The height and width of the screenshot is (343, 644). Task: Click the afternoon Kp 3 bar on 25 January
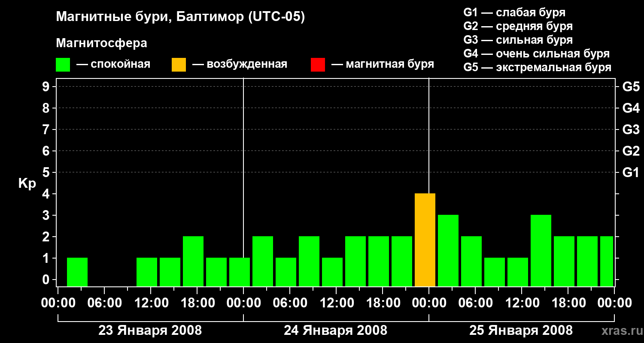[x=541, y=251]
